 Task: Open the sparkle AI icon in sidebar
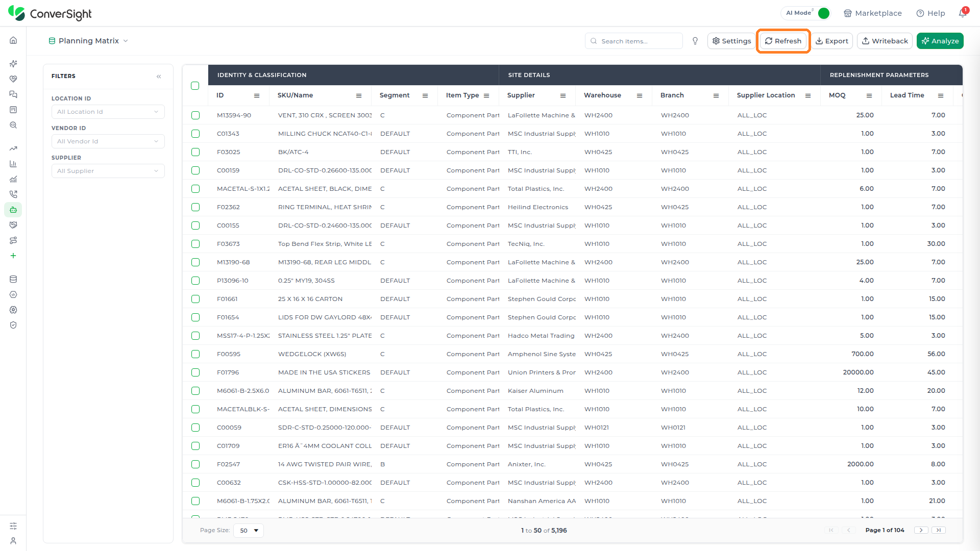pyautogui.click(x=13, y=64)
